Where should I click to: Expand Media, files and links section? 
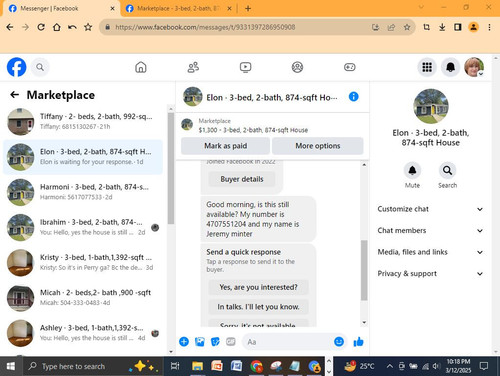point(430,252)
